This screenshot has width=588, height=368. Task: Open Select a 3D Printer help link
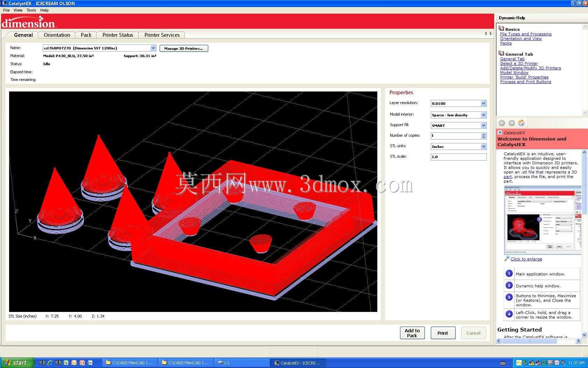[519, 63]
